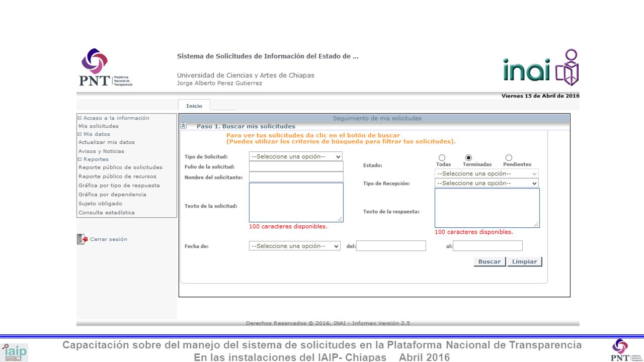The image size is (644, 362).
Task: Click the PNT platform logo in header
Action: [x=106, y=67]
